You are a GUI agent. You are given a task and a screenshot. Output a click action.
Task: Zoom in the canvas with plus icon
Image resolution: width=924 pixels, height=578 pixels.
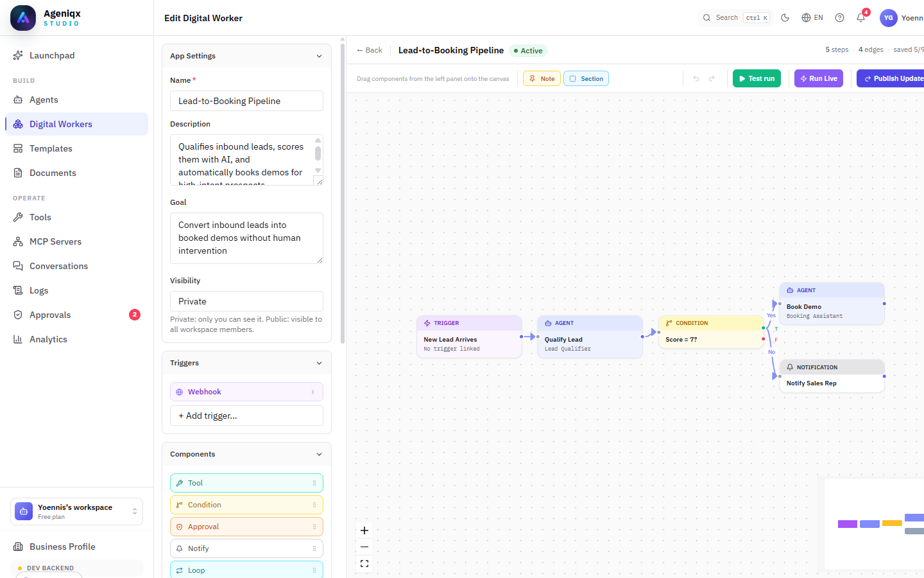click(x=364, y=530)
